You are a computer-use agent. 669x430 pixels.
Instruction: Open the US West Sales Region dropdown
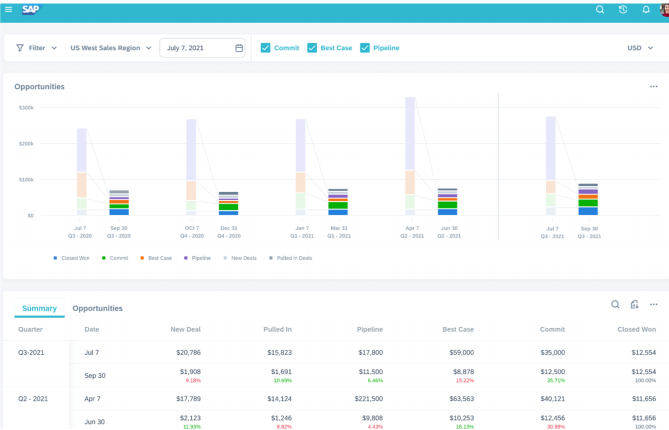point(111,48)
